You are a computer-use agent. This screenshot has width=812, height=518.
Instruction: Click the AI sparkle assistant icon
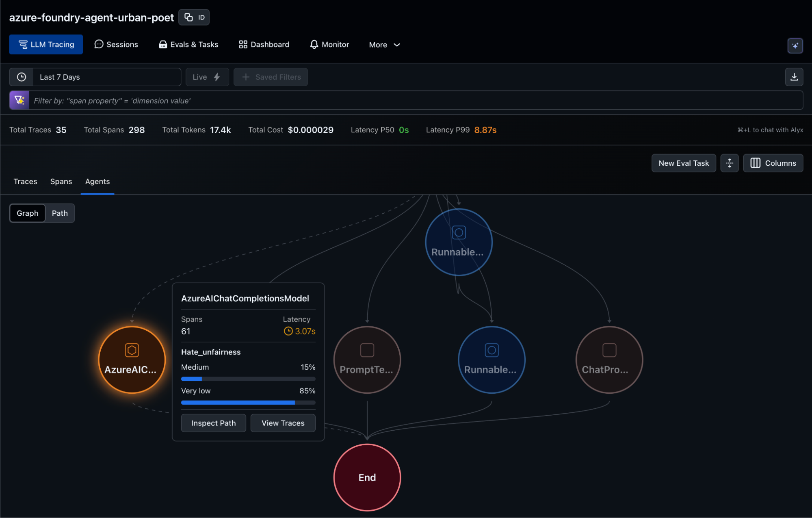coord(795,46)
